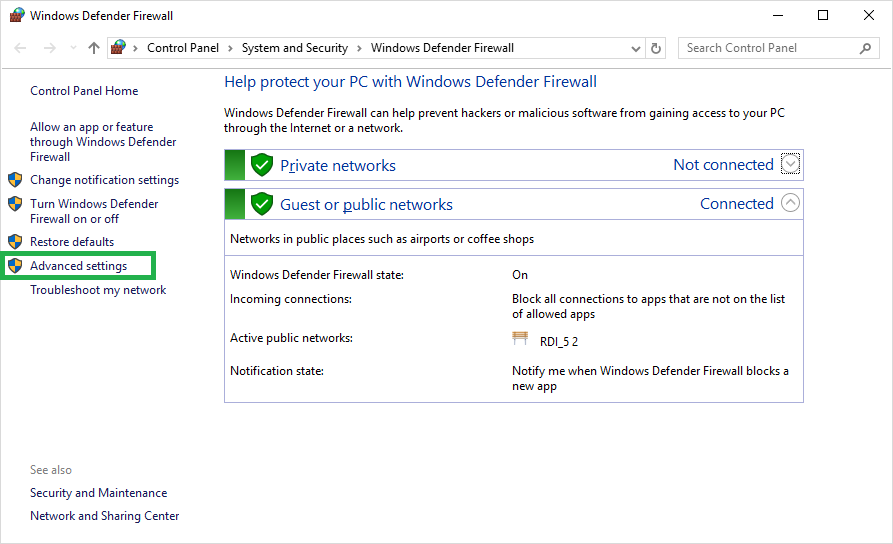Click the search magnifier icon
The height and width of the screenshot is (544, 893).
coord(865,48)
